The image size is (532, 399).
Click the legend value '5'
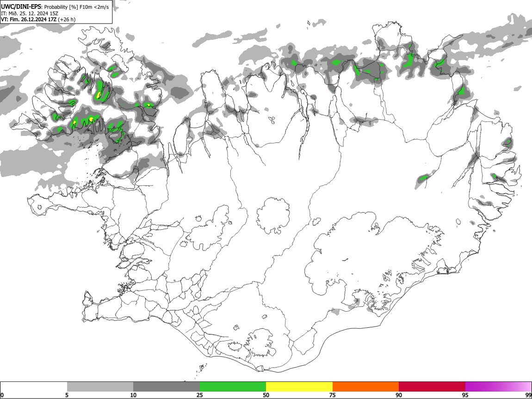click(x=67, y=395)
